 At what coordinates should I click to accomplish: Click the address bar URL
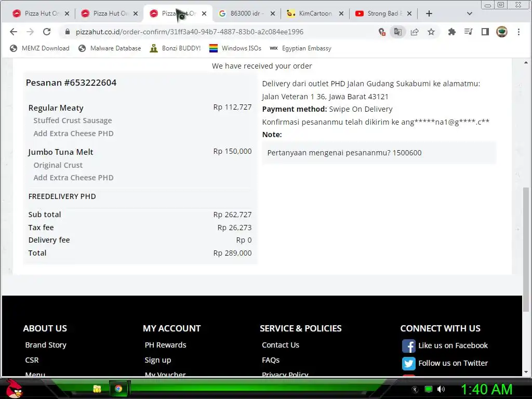click(x=189, y=32)
